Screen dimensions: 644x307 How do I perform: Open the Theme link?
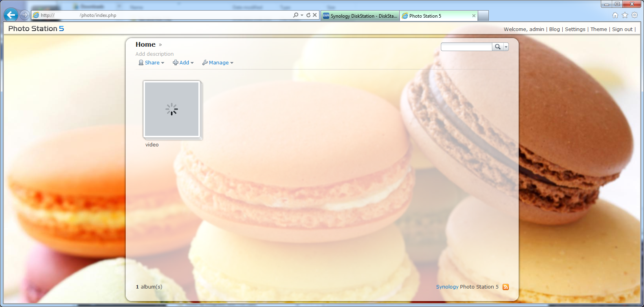[x=598, y=29]
